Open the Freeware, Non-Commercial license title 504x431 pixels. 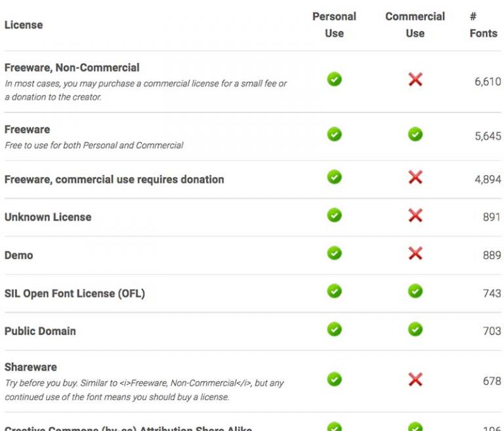click(72, 68)
